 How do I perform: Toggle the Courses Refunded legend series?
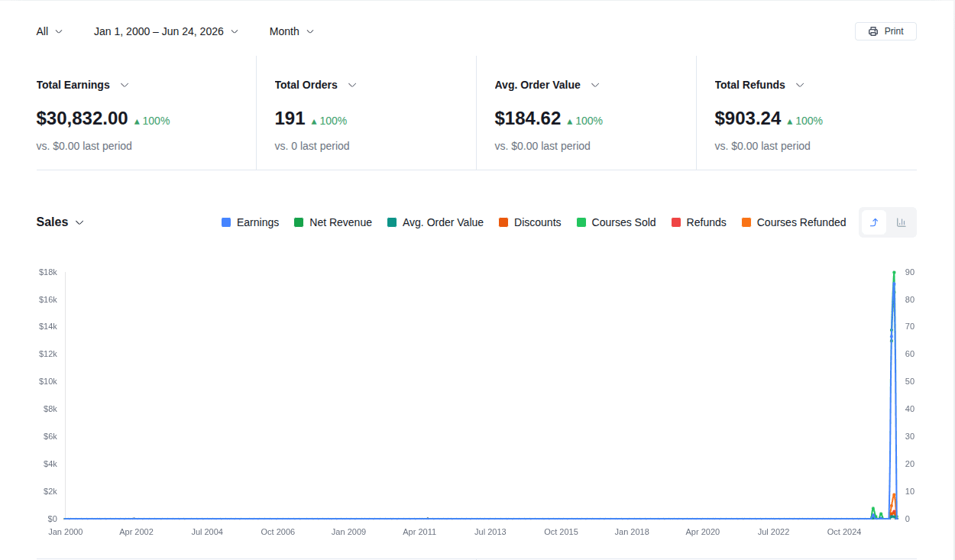click(793, 222)
